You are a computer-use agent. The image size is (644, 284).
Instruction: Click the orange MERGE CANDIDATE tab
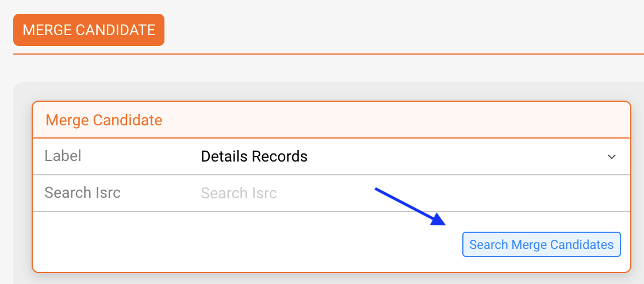click(x=89, y=30)
